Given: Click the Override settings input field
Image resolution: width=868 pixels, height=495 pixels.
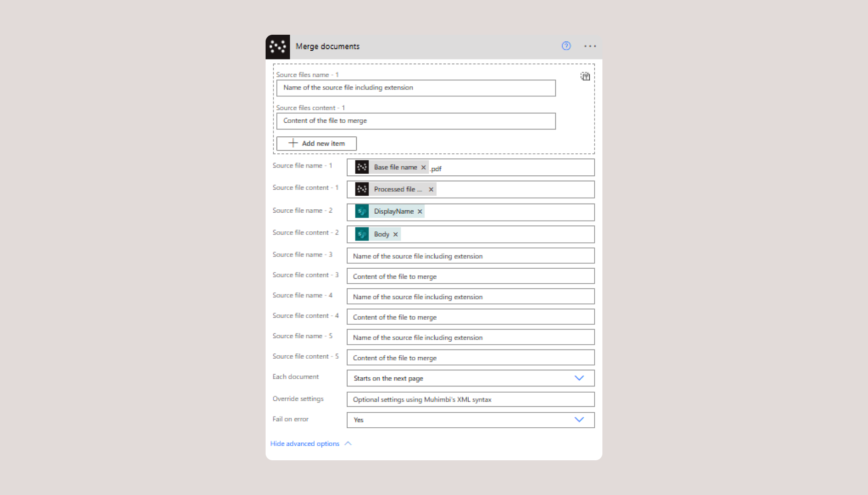Looking at the screenshot, I should pyautogui.click(x=470, y=399).
